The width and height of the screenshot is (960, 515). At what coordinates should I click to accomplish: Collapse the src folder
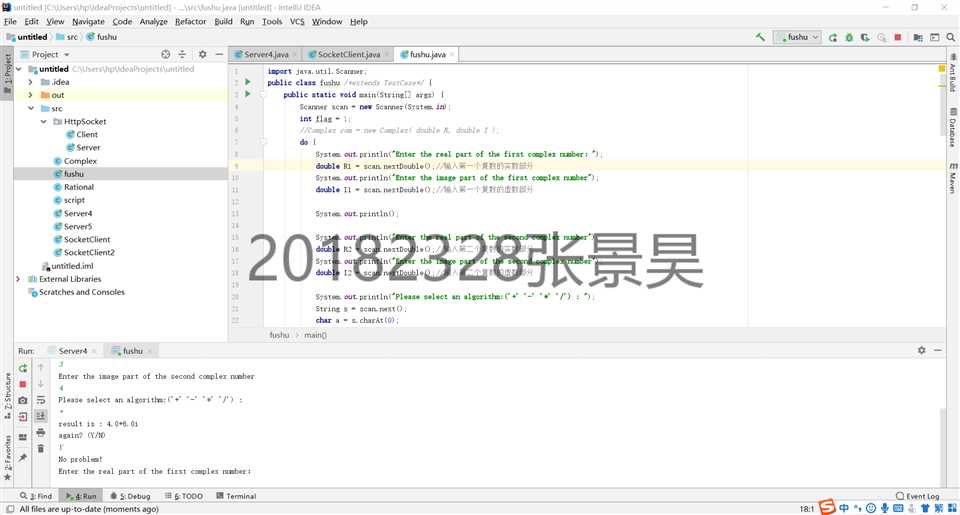click(31, 108)
